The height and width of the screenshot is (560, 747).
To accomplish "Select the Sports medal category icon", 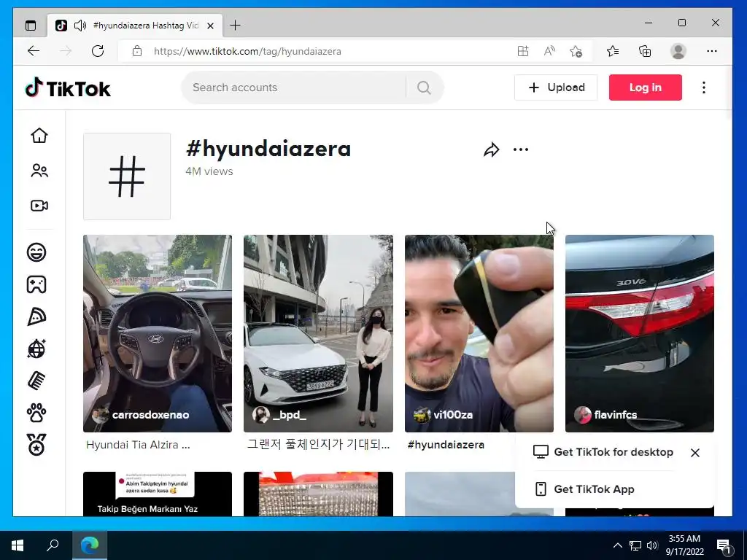I will pyautogui.click(x=36, y=445).
